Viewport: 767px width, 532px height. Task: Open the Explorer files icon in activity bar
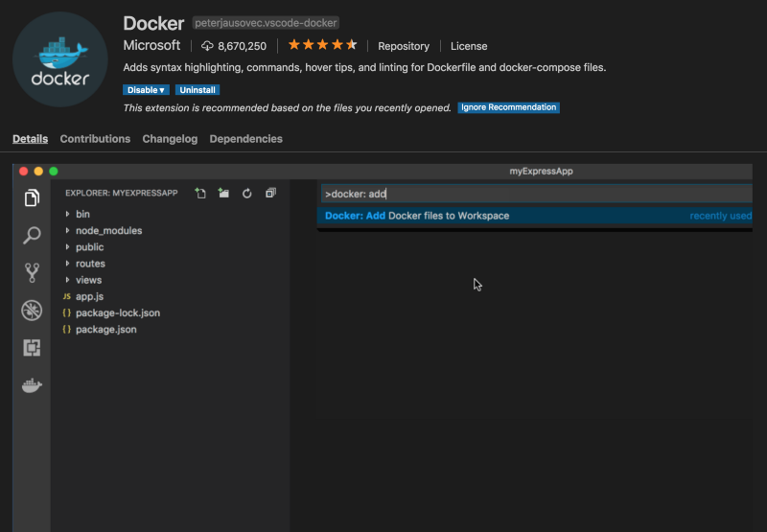pyautogui.click(x=32, y=198)
